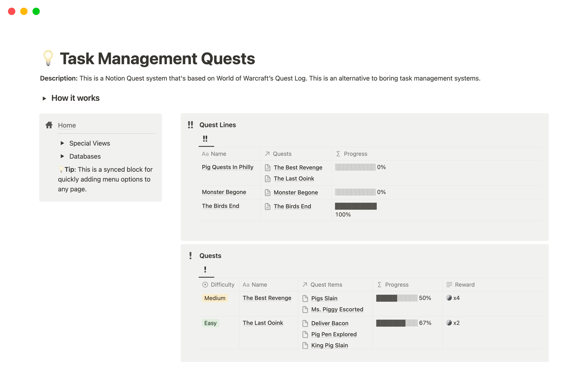Open the Pig Quests In Philly quest line

227,167
